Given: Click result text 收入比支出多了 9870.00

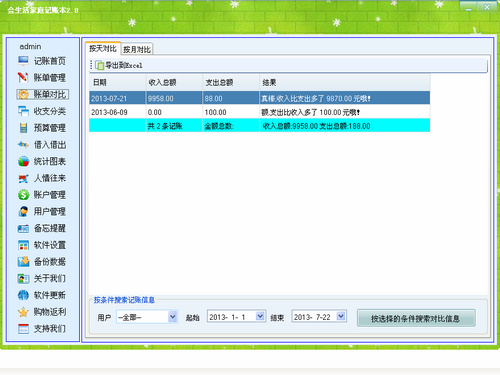Looking at the screenshot, I should click(315, 99).
